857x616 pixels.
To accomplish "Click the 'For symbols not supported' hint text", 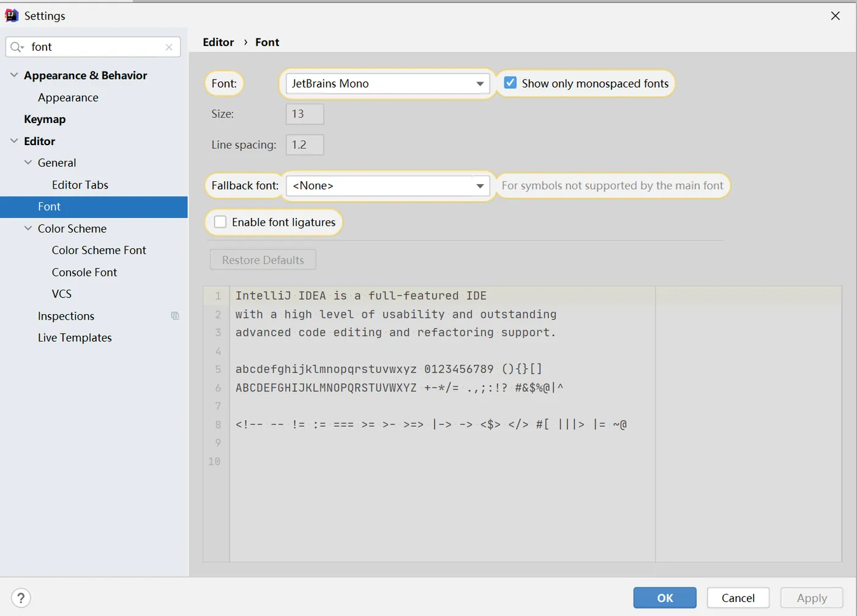I will point(612,186).
